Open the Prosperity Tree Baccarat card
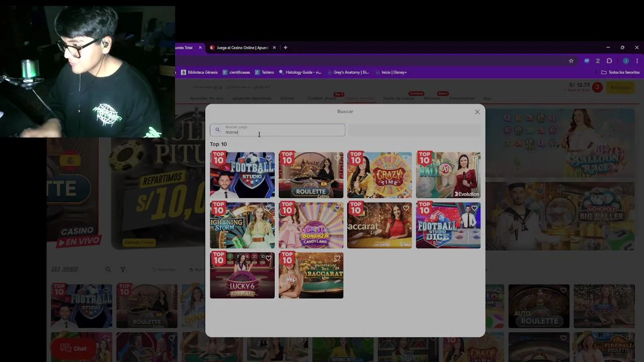 311,275
